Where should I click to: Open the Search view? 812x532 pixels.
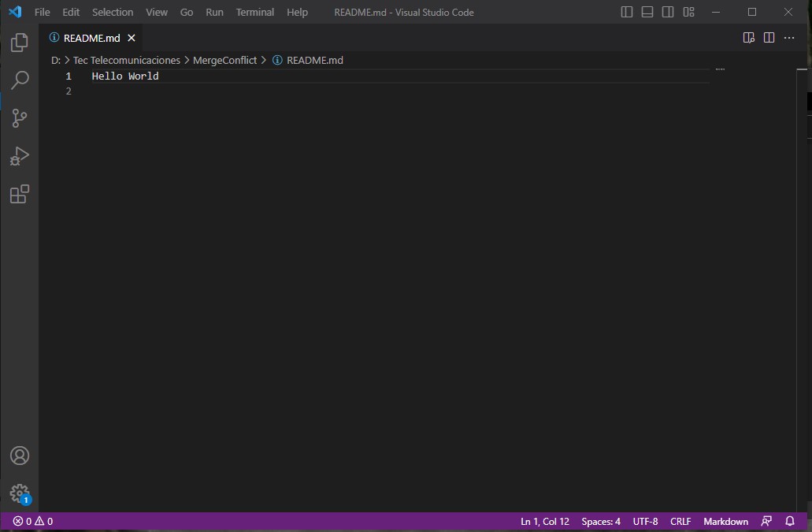(x=19, y=80)
